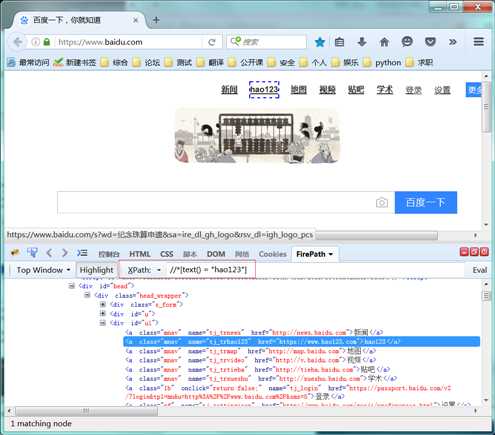This screenshot has height=435, width=495.
Task: Click the 百度一下 search button
Action: (x=426, y=202)
